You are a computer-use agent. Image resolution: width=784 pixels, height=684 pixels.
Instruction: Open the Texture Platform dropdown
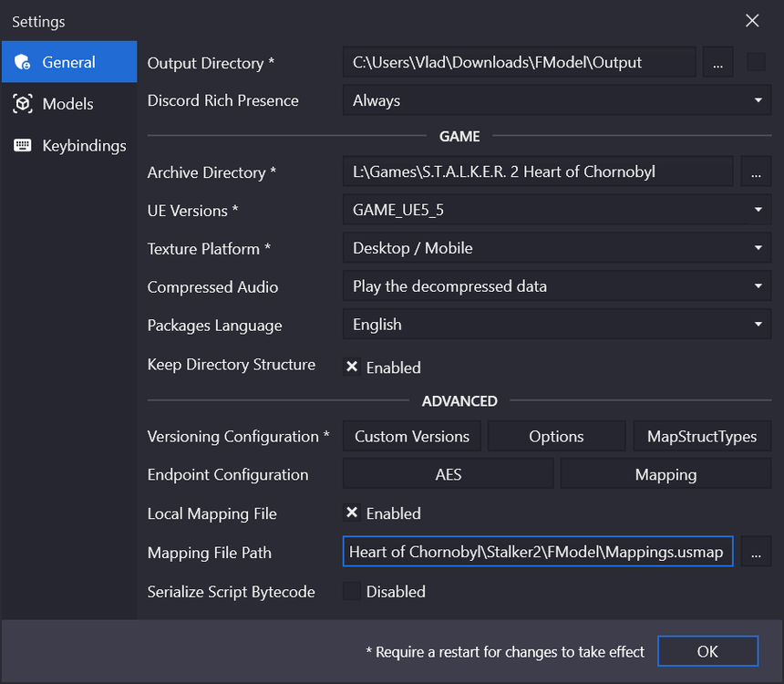point(556,248)
